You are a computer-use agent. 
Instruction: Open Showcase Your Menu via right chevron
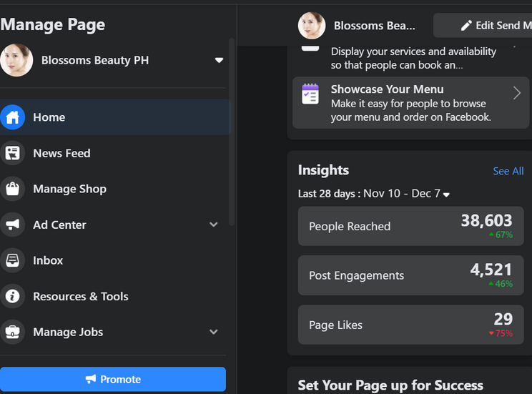pos(516,93)
